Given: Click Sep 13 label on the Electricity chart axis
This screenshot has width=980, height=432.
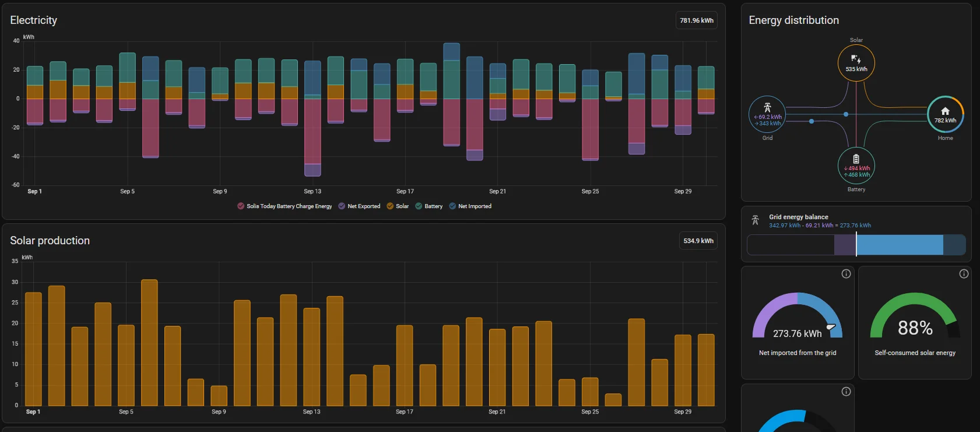Looking at the screenshot, I should [x=312, y=191].
